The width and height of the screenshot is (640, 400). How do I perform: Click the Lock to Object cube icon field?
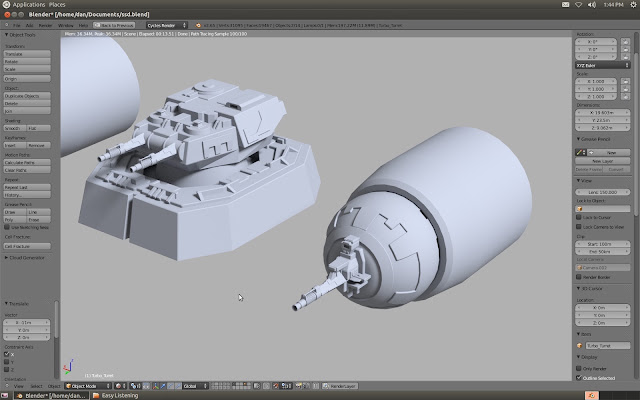[603, 209]
